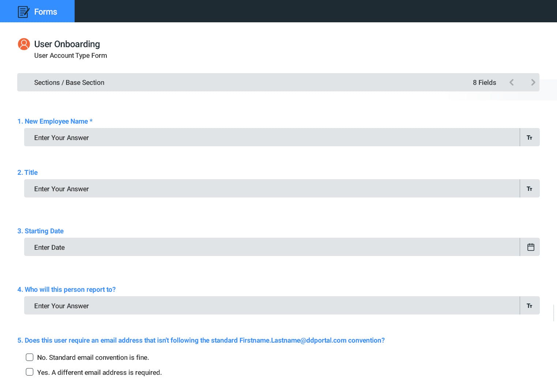557x392 pixels.
Task: Check 'No. Standard email convention is fine.'
Action: coord(30,357)
